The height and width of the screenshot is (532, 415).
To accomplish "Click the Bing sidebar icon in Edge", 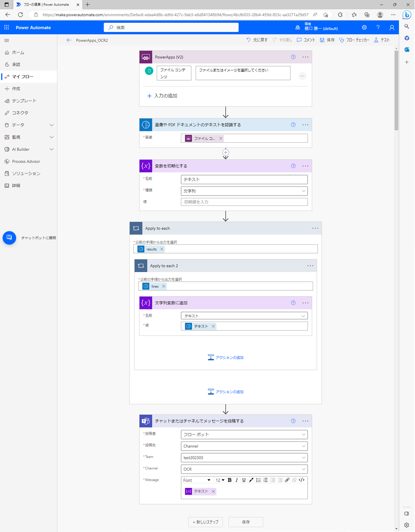I will (407, 15).
